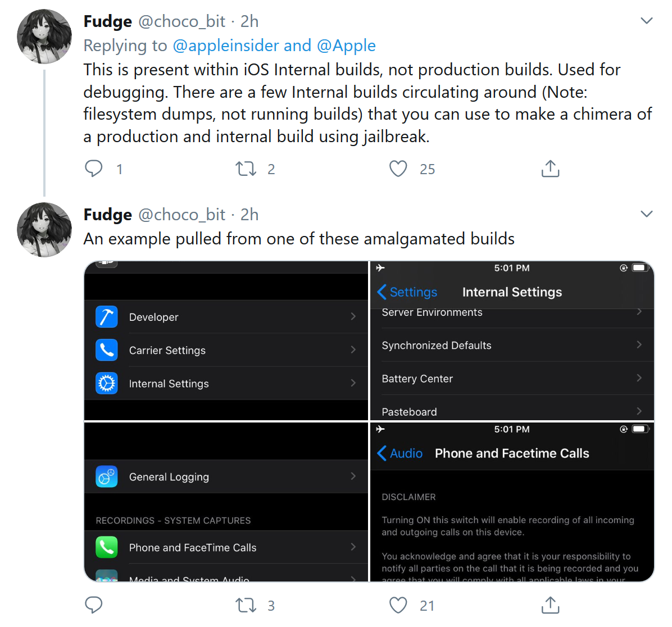Like the first tweet with 25 likes
672x627 pixels.
point(398,169)
